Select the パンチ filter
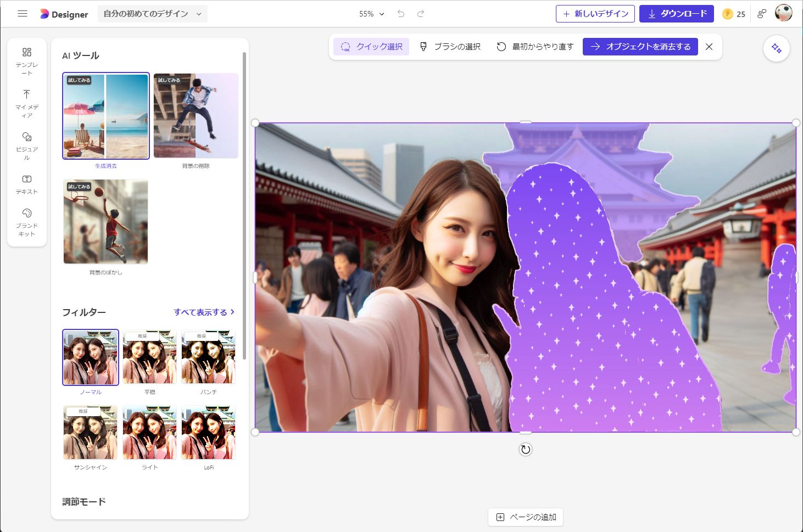Viewport: 803px width, 532px height. pyautogui.click(x=208, y=357)
